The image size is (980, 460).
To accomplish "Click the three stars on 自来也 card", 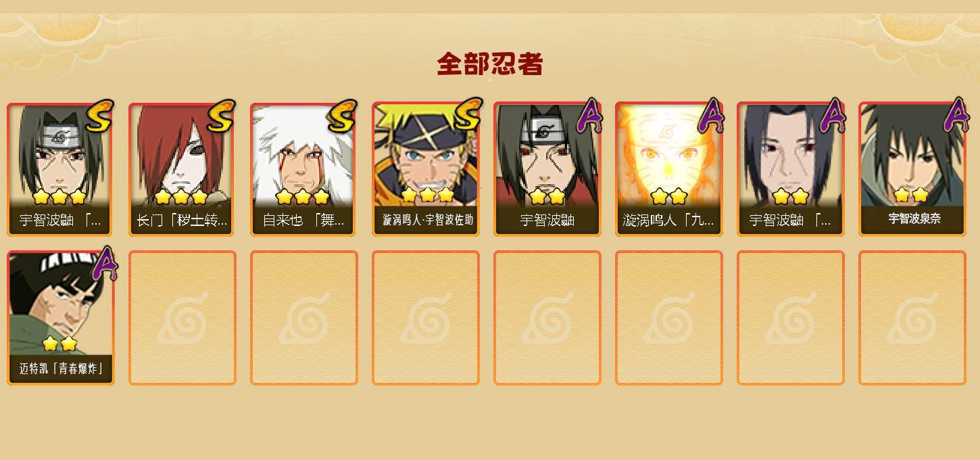I will [x=303, y=197].
